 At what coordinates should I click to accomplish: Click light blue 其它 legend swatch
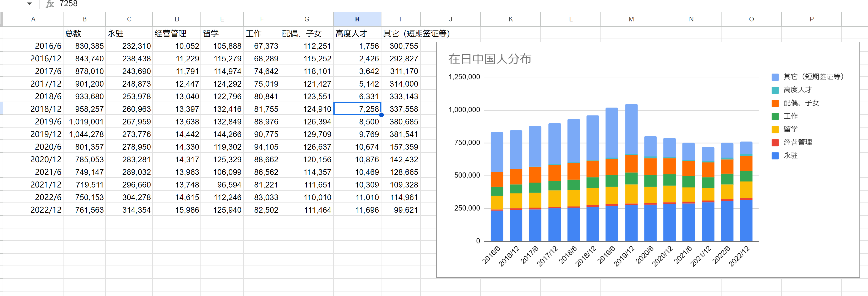pyautogui.click(x=775, y=77)
